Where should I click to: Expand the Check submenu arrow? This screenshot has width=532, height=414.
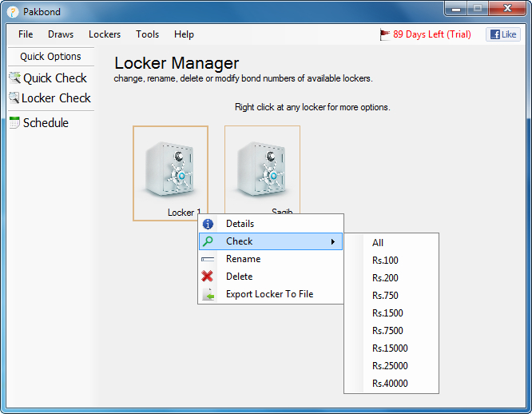click(x=333, y=241)
